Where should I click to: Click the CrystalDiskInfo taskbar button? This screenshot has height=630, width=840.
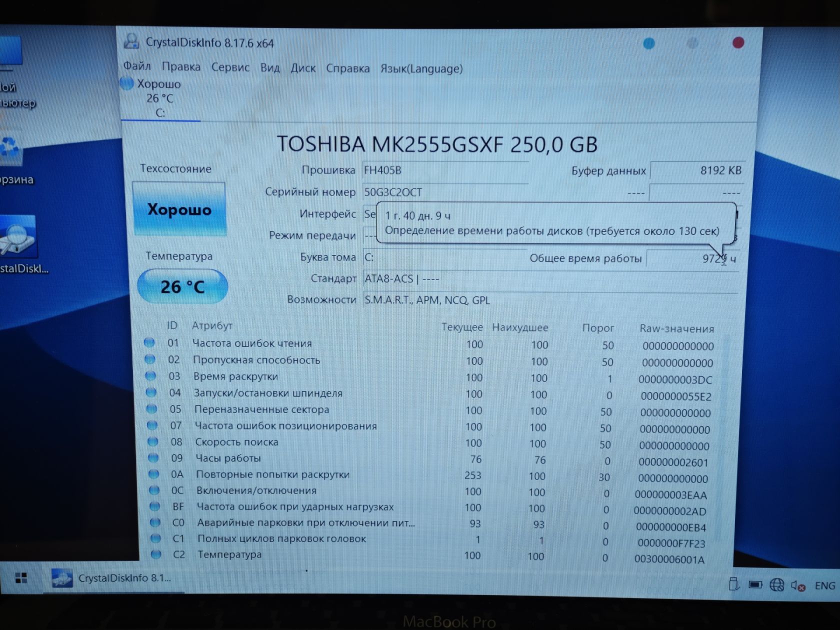tap(112, 578)
